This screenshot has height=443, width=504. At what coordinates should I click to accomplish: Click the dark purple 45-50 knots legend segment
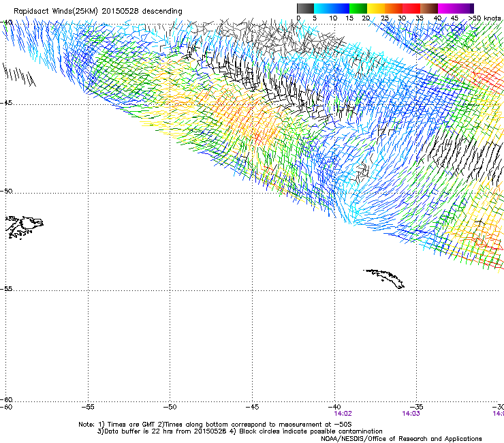tap(464, 8)
